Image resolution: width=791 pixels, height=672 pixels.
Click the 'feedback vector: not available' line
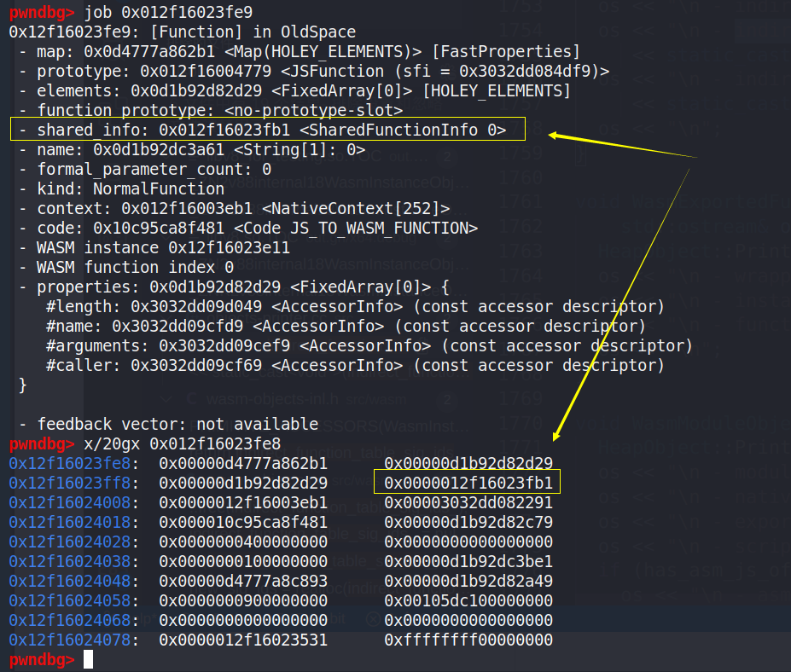pyautogui.click(x=166, y=424)
